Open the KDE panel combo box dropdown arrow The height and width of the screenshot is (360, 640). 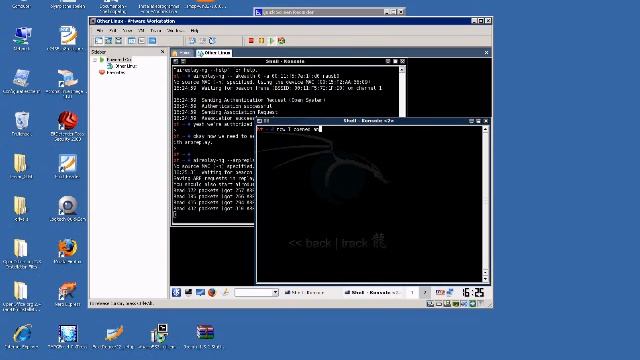(276, 292)
